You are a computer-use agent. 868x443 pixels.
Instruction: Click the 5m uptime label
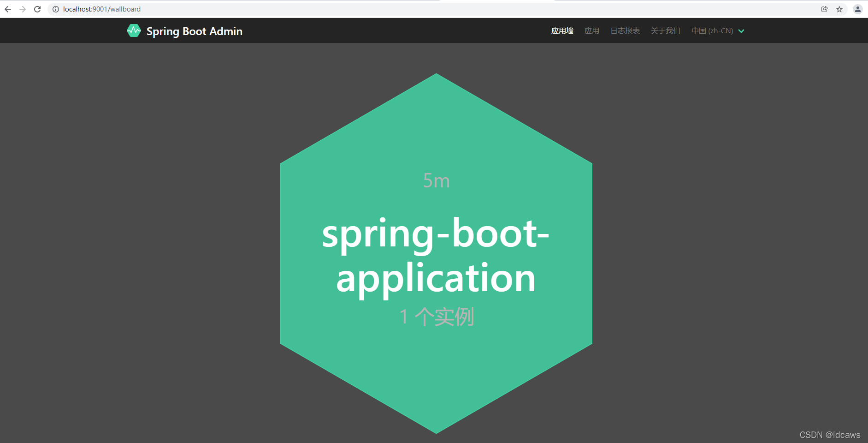(x=436, y=180)
